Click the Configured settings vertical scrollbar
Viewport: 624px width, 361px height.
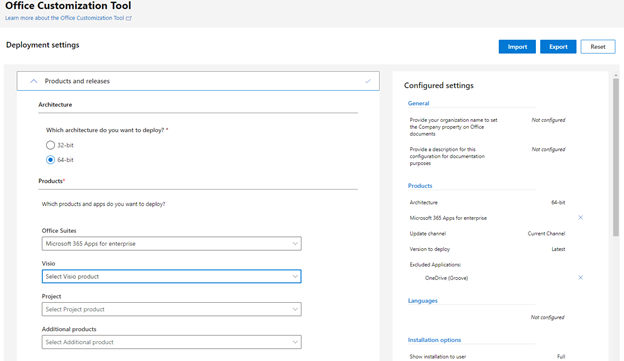click(x=616, y=158)
